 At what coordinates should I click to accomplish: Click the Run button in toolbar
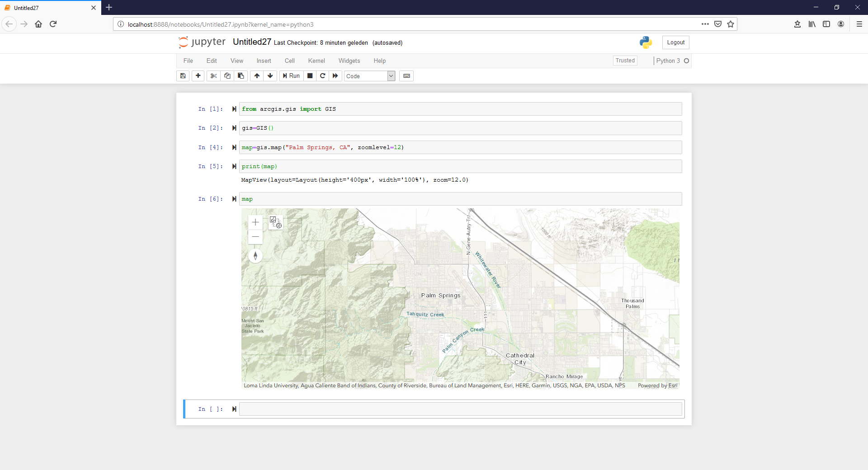(x=291, y=76)
